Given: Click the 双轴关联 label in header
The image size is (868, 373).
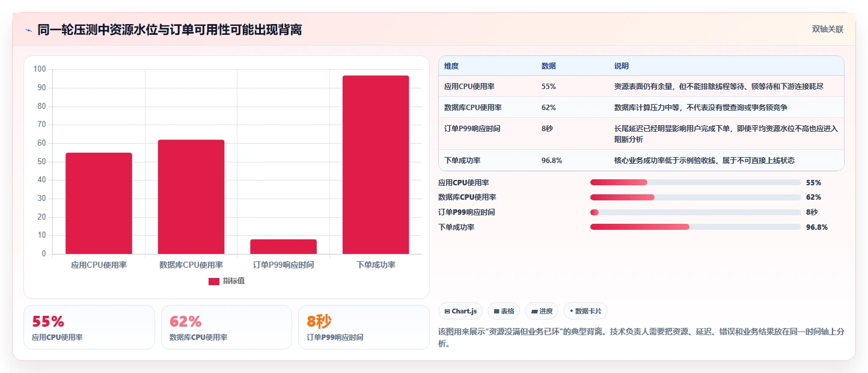Looking at the screenshot, I should [x=828, y=29].
